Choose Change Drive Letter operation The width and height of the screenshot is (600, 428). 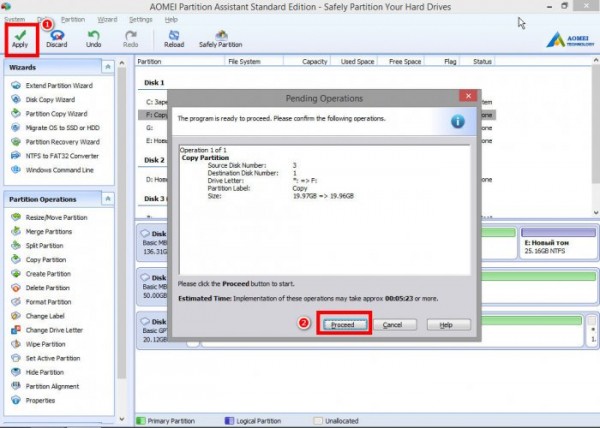click(47, 330)
